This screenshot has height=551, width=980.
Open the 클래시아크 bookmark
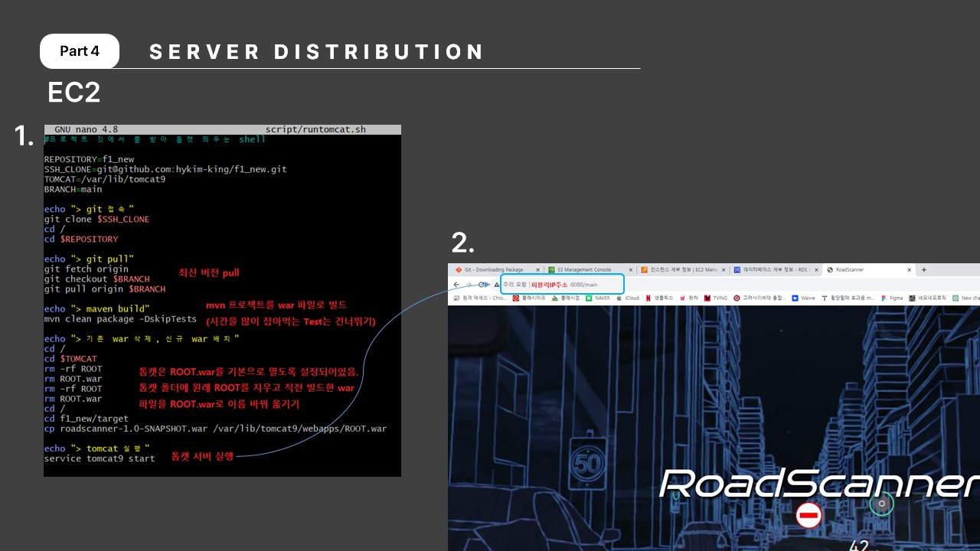click(529, 298)
